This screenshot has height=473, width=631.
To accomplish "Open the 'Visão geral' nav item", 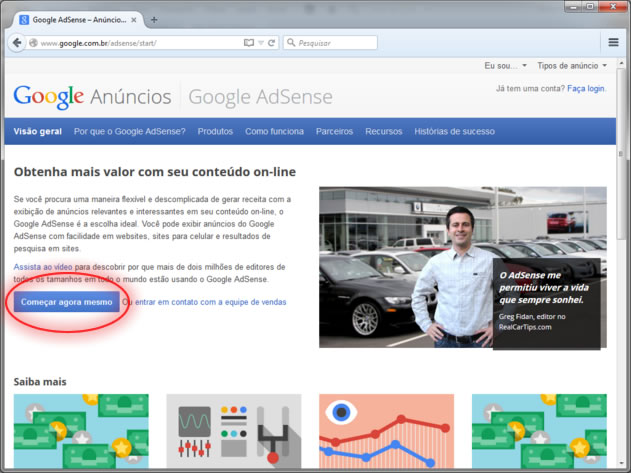I will 37,131.
